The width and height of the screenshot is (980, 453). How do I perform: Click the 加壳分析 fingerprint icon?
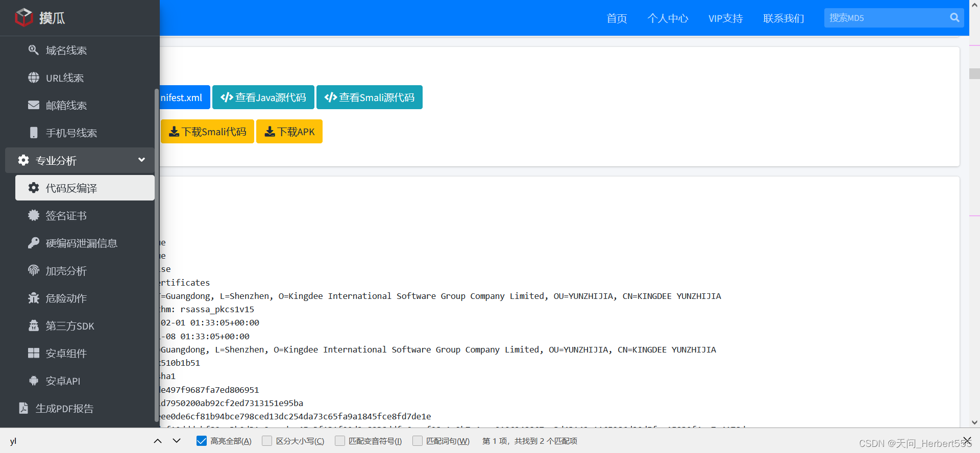[x=33, y=270]
